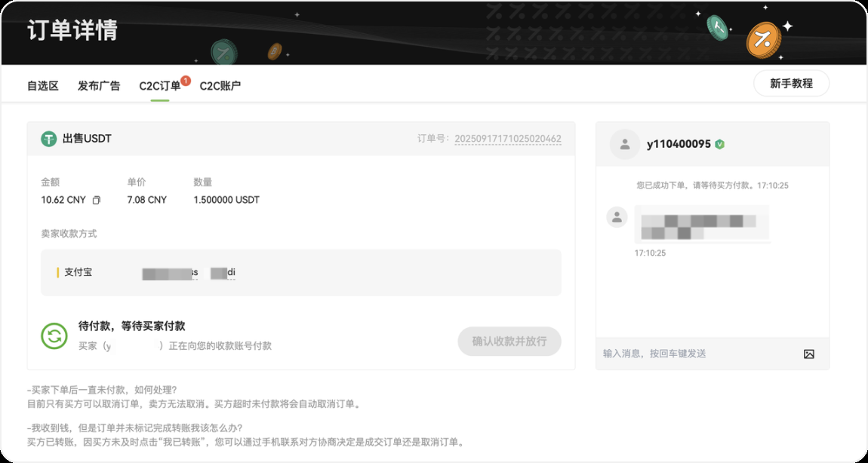868x463 pixels.
Task: Click the green USDT Tether icon
Action: point(49,139)
